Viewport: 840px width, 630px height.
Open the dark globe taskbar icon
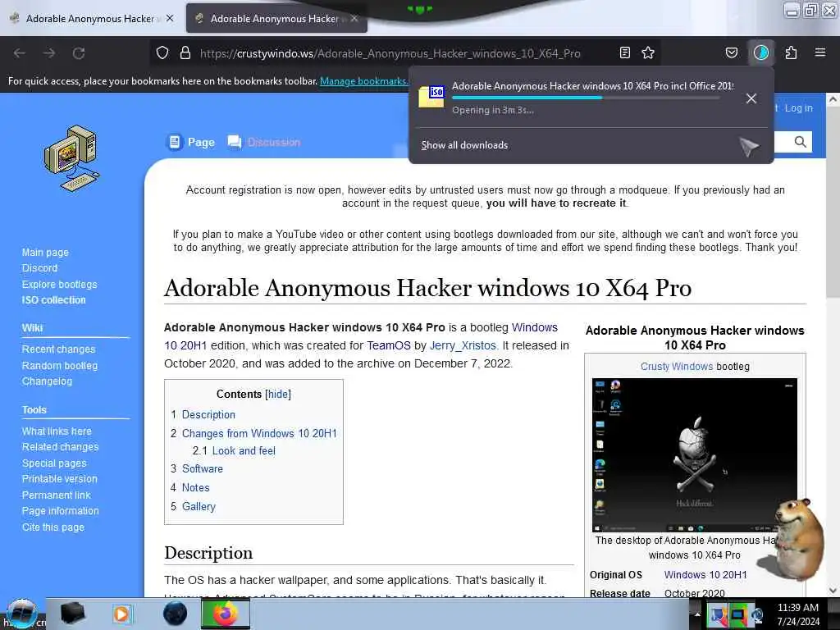pyautogui.click(x=176, y=614)
